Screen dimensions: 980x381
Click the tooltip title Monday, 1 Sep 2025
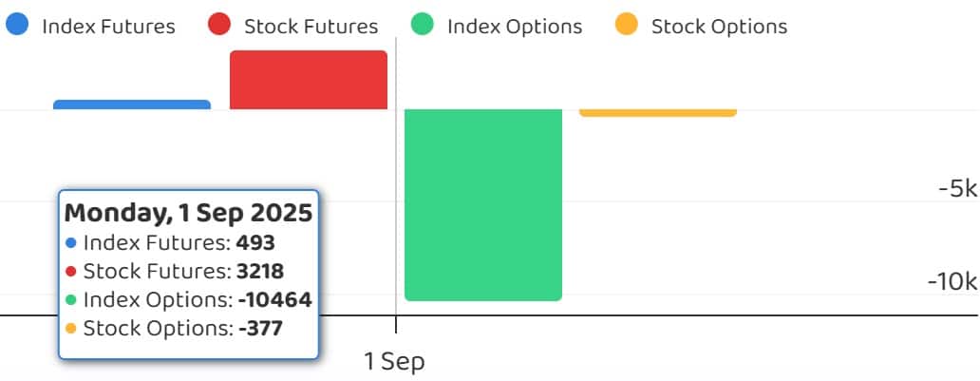(x=188, y=213)
